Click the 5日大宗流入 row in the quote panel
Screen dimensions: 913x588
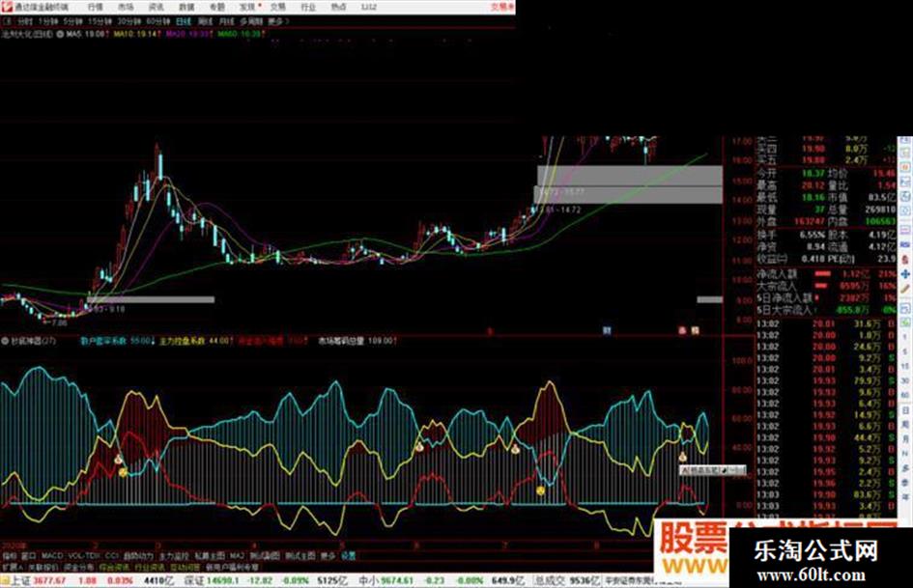click(826, 310)
